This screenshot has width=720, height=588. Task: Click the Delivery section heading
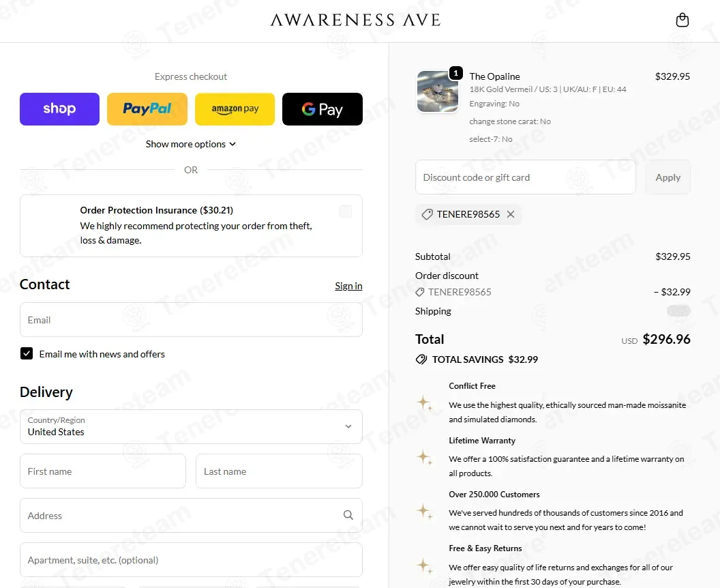[46, 392]
